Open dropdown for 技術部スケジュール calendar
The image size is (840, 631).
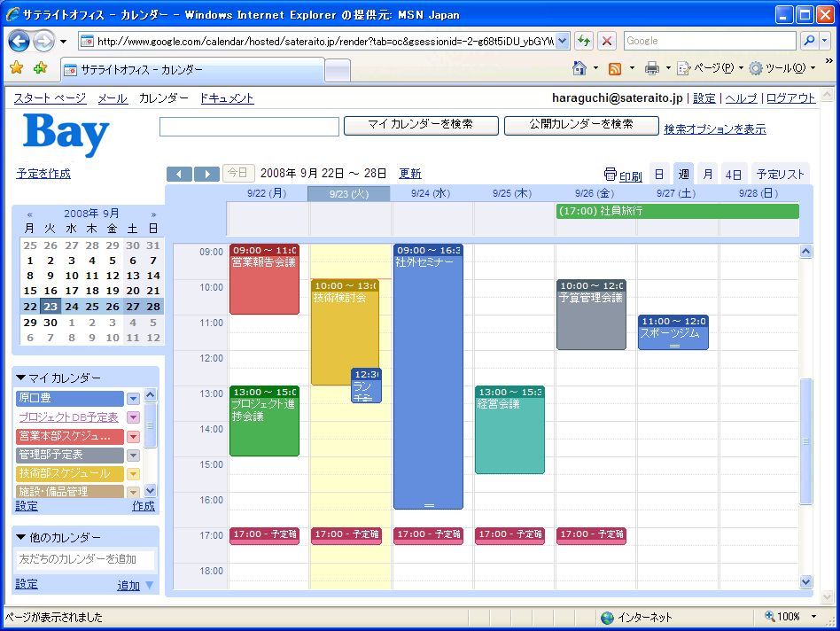coord(134,474)
